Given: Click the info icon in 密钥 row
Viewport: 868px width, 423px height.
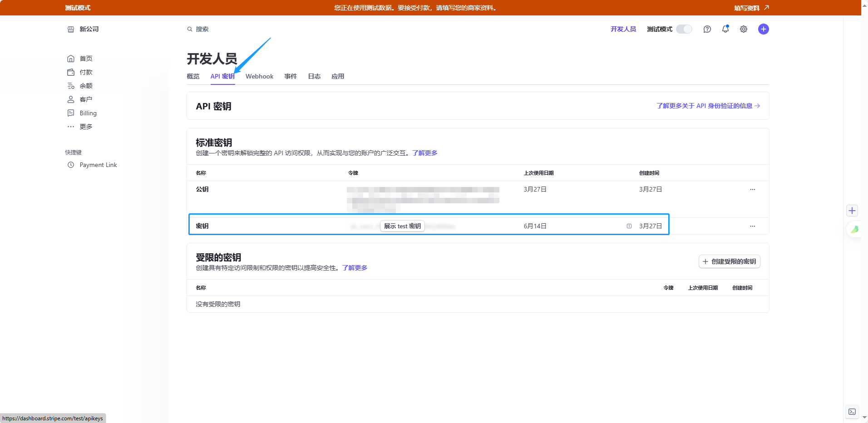Looking at the screenshot, I should (629, 226).
